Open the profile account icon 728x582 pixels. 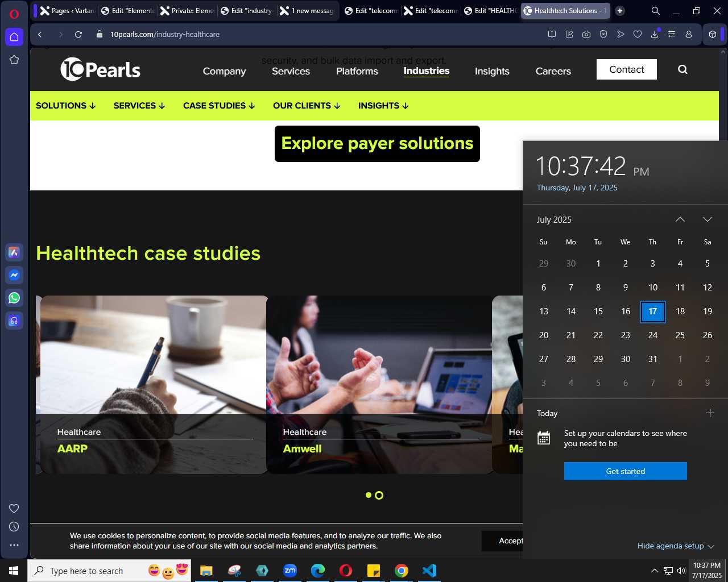pos(689,34)
